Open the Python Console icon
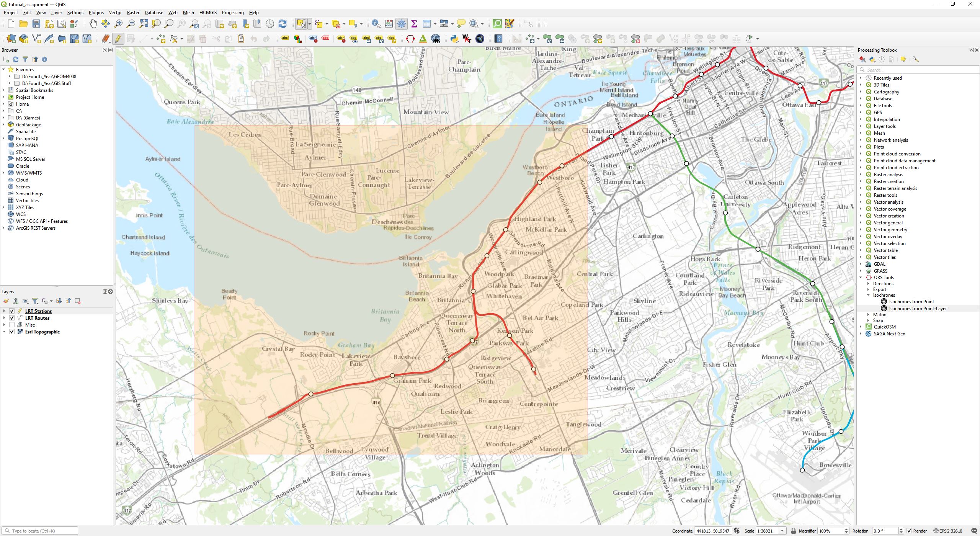 click(x=454, y=39)
